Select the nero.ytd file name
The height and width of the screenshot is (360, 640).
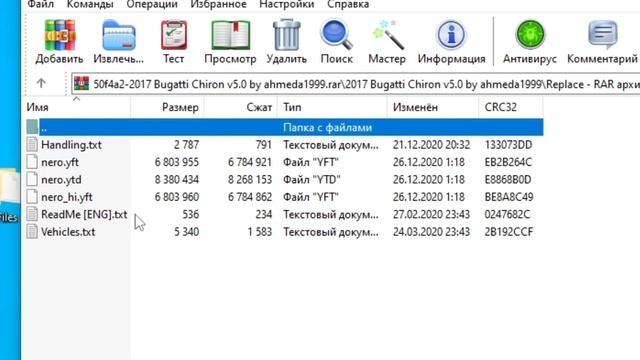61,180
